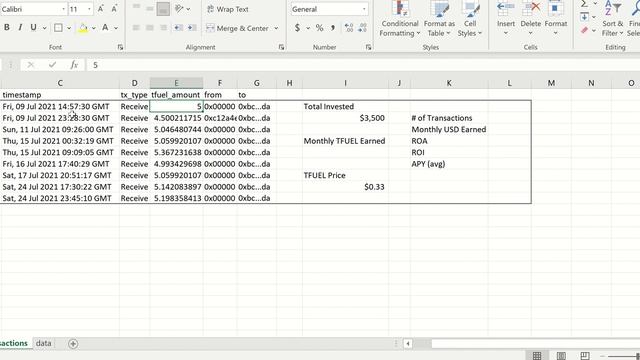Open the Format cells menu
Image resolution: width=640 pixels, height=360 pixels.
tap(556, 18)
